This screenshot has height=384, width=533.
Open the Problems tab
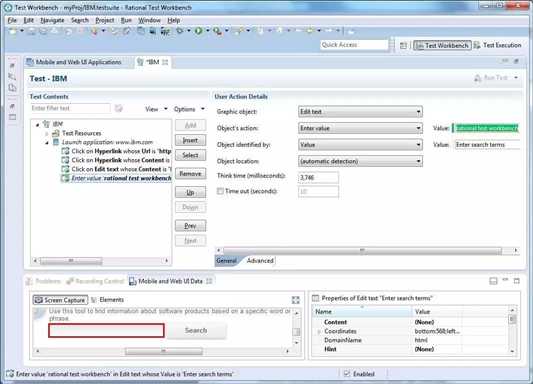[x=44, y=281]
